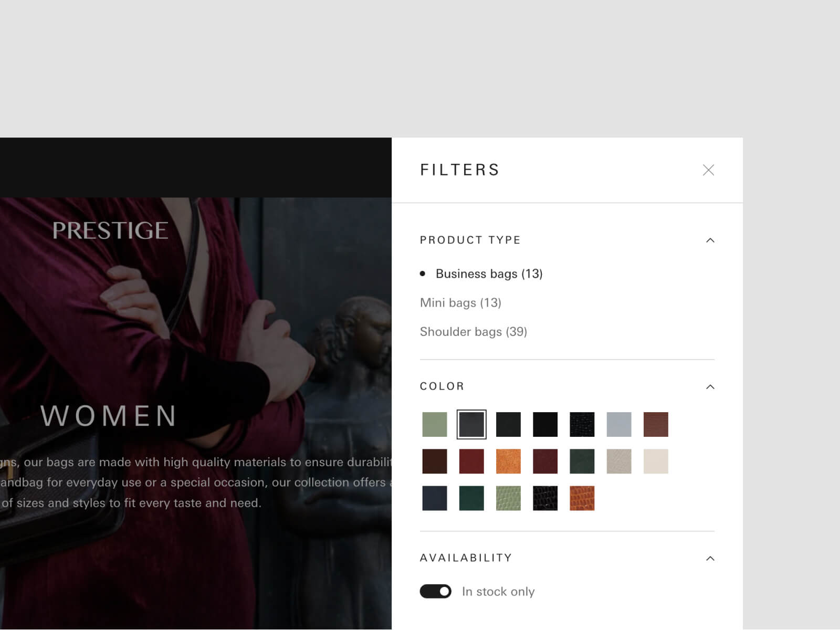Pick the cream off-white color swatch
The image size is (840, 630).
tap(656, 461)
